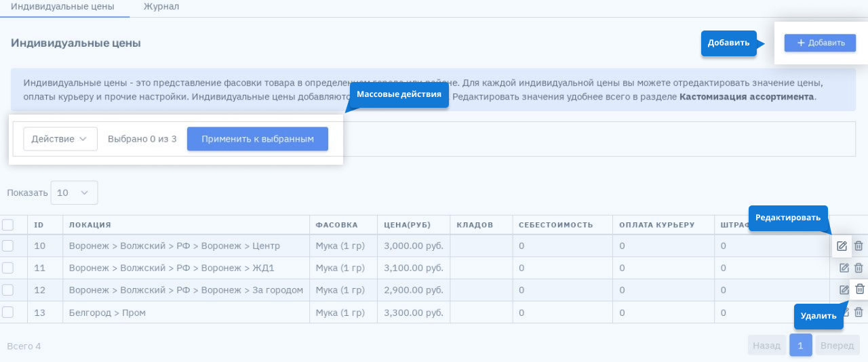Click the Локация column header
Image resolution: width=868 pixels, height=362 pixels.
click(90, 224)
